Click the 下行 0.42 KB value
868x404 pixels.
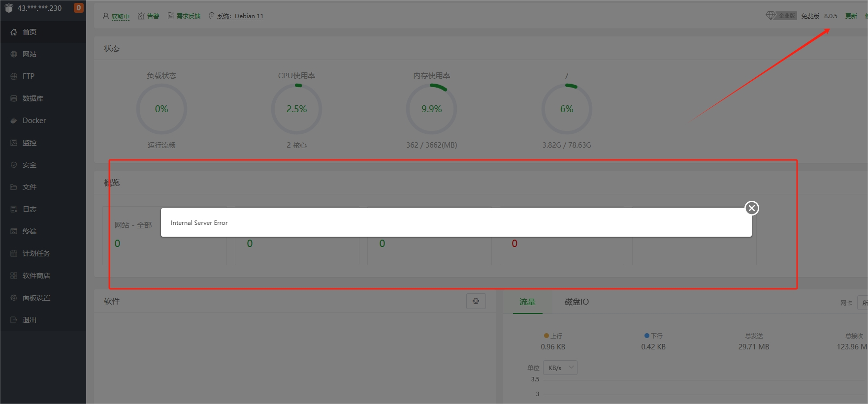(653, 347)
